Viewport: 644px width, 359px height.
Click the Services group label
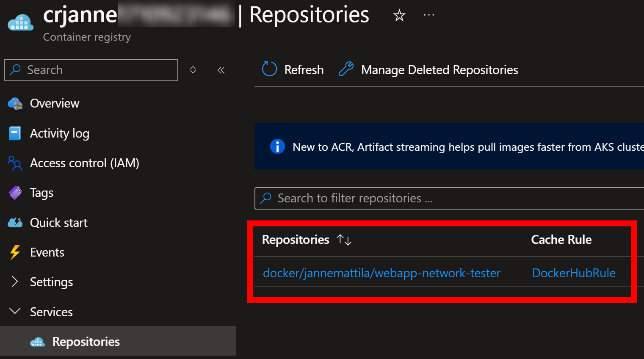point(51,312)
